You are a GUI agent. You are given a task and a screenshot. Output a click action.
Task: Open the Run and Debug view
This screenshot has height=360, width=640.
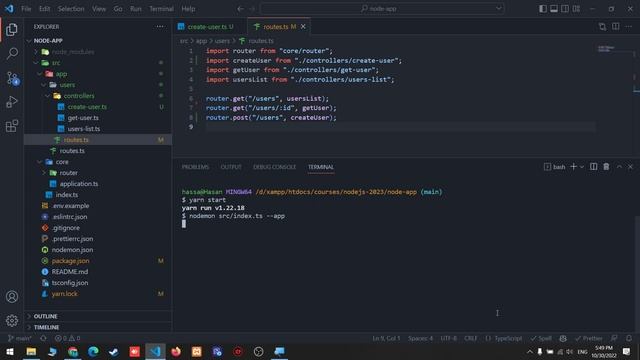coord(12,102)
